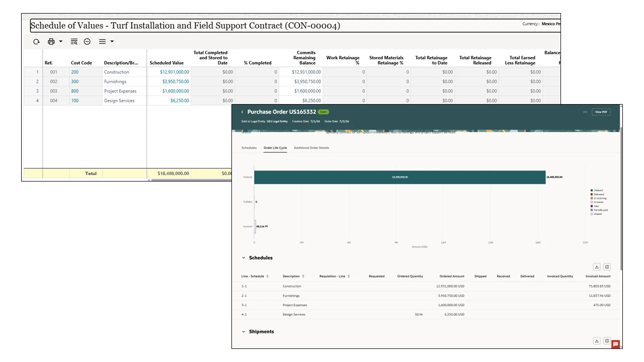The image size is (644, 362).
Task: Refresh the Schedule of Values grid
Action: [x=36, y=42]
